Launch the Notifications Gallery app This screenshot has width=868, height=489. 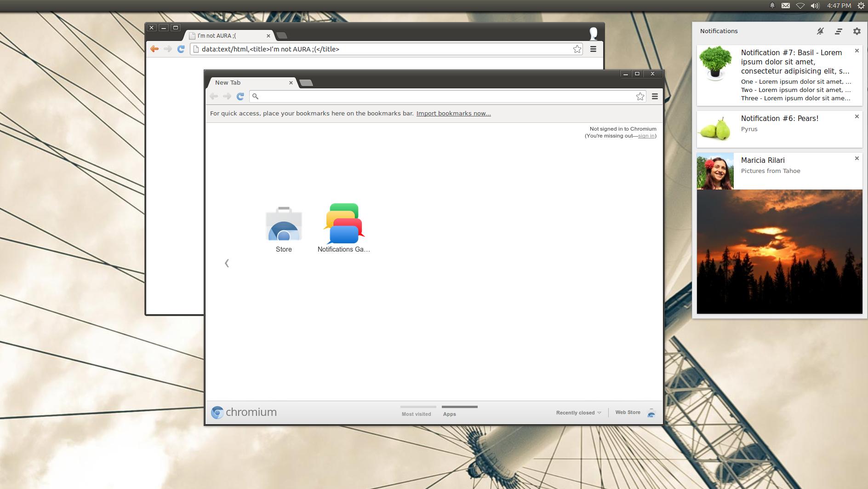[344, 224]
